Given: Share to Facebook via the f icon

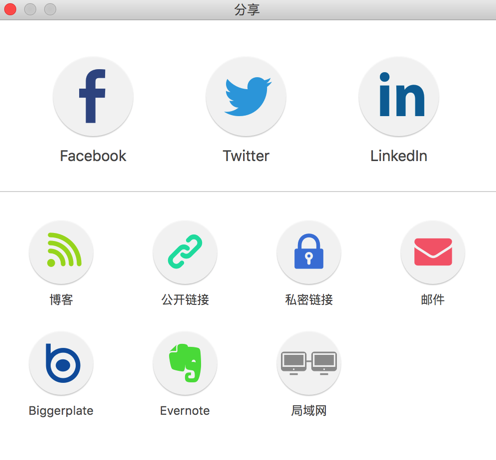Looking at the screenshot, I should [93, 97].
